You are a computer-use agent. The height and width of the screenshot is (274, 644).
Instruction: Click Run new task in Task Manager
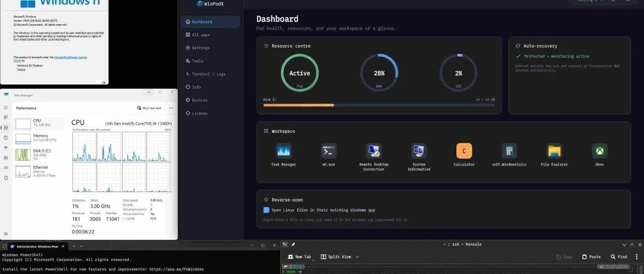pyautogui.click(x=149, y=108)
